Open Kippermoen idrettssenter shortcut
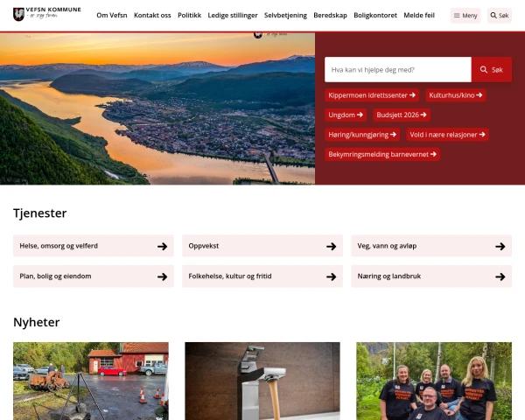The image size is (525, 420). pyautogui.click(x=372, y=95)
